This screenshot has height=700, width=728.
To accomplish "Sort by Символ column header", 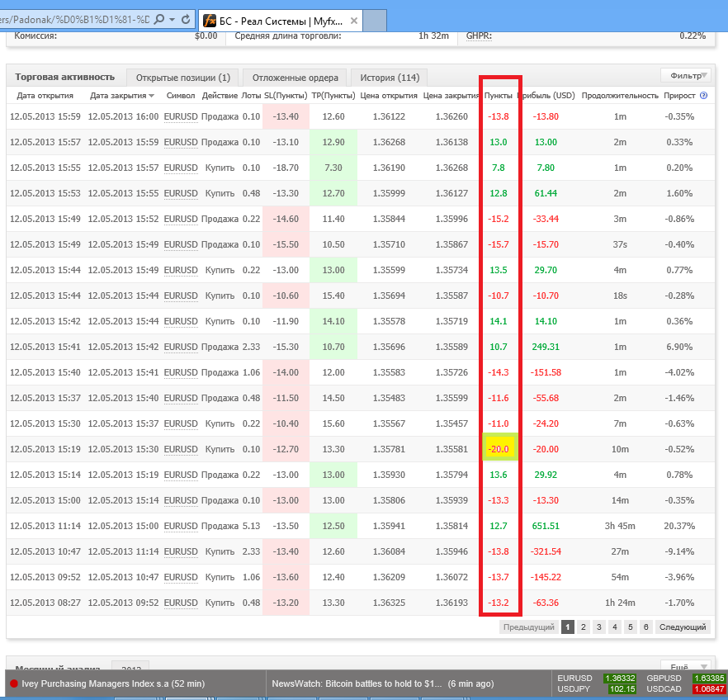I will coord(181,96).
